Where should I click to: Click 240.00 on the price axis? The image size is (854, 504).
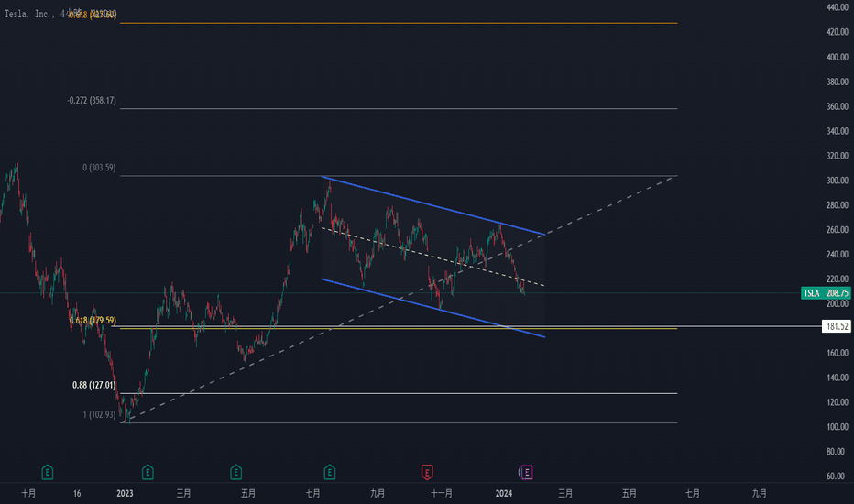[x=838, y=254]
